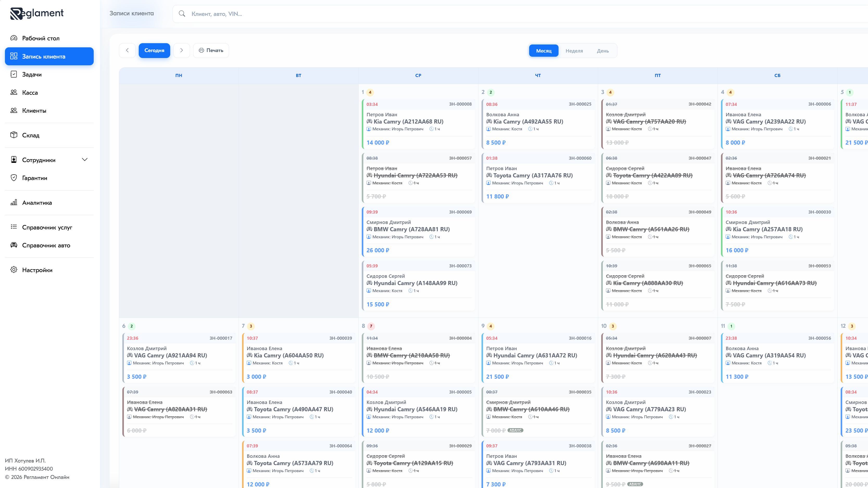Open cancelled order card ЗН-000057
The image size is (868, 488).
pos(418,178)
